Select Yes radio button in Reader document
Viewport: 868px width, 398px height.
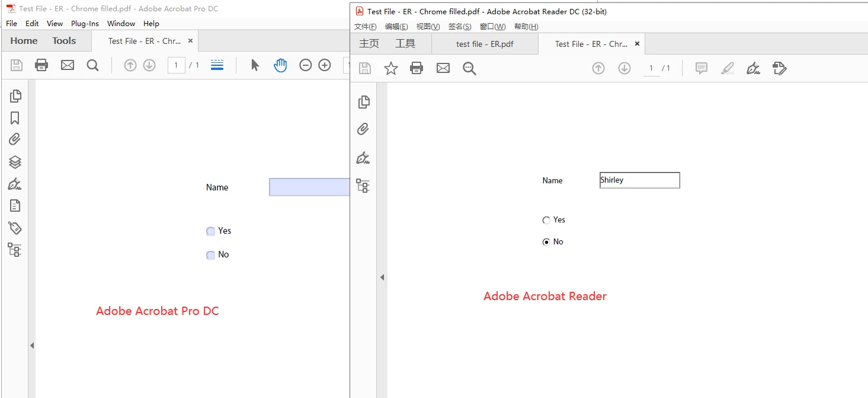click(x=546, y=220)
